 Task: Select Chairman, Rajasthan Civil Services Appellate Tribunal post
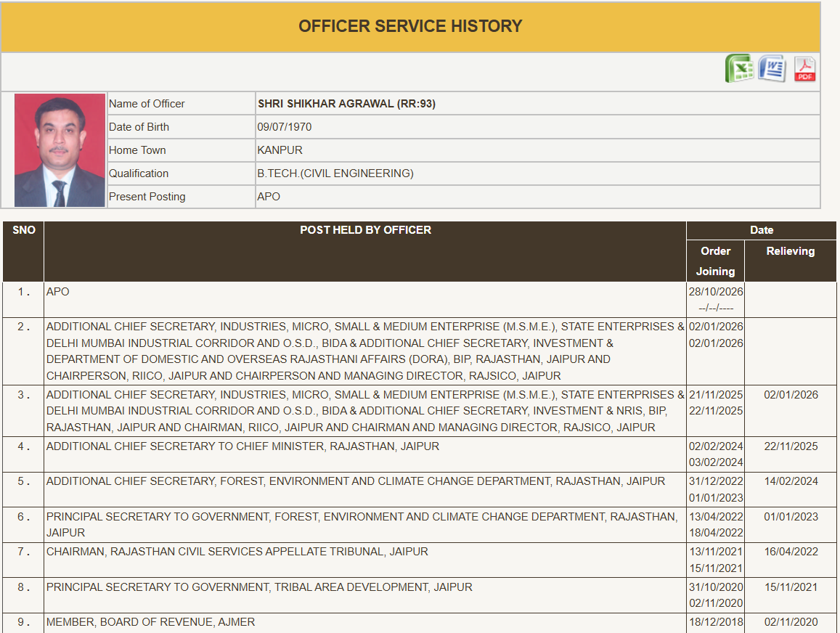point(237,552)
